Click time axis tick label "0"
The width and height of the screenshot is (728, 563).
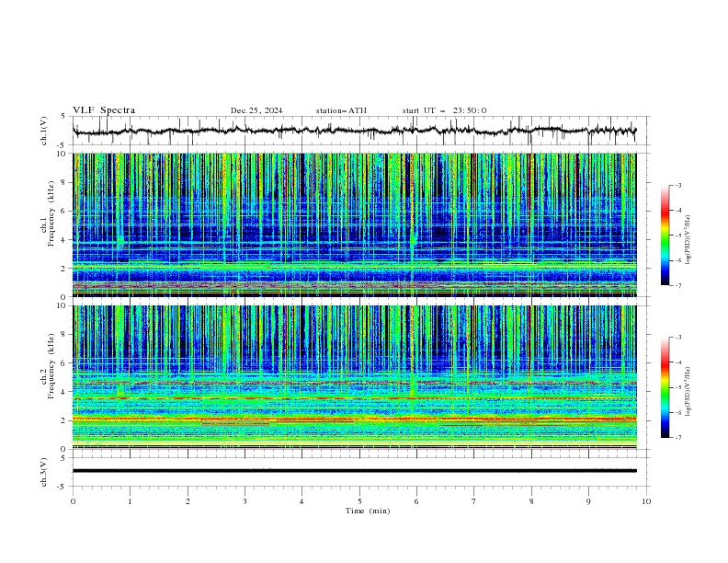(x=73, y=501)
